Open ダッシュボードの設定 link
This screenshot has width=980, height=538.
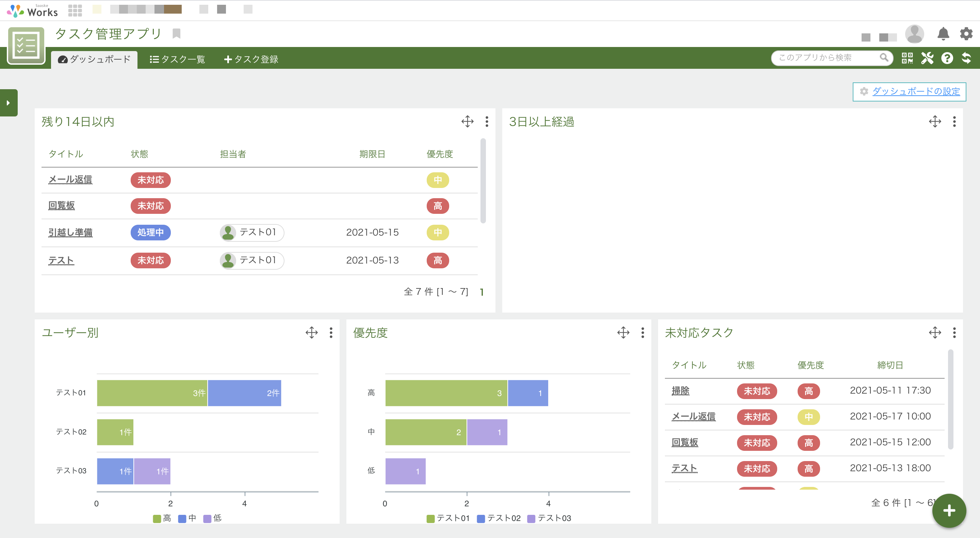[916, 91]
